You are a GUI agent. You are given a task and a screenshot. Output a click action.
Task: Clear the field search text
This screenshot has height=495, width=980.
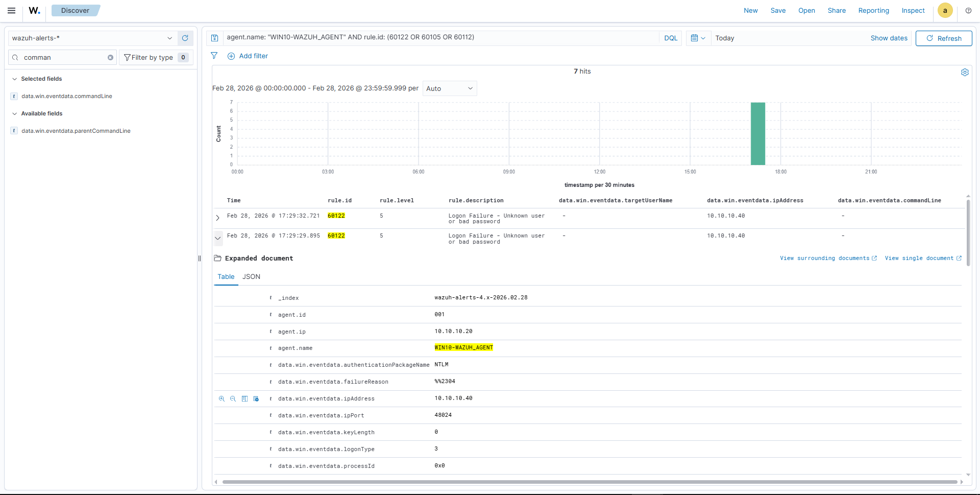110,58
